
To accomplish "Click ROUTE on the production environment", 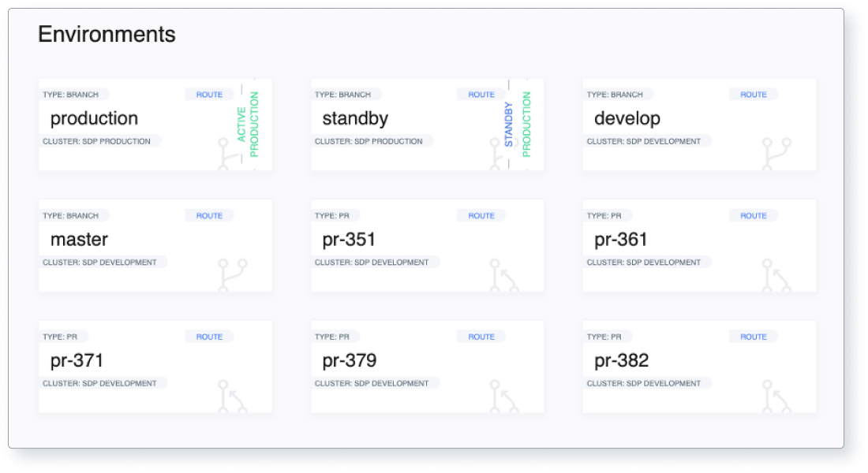I will pos(208,94).
